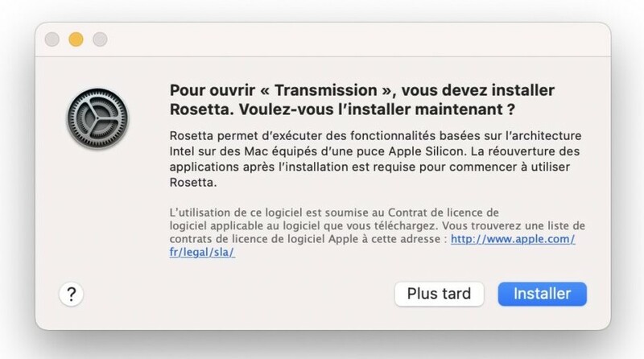Viewport: 644px width, 359px height.
Task: Open the apple.com license agreement link
Action: [512, 240]
